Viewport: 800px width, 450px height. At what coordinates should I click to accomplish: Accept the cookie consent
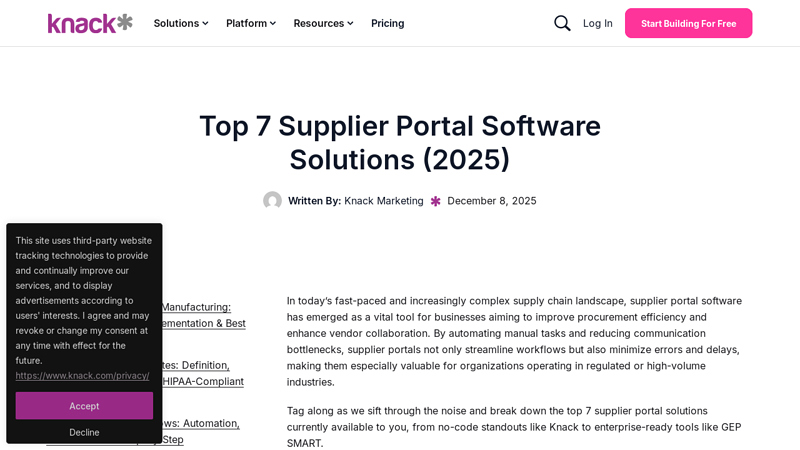click(84, 406)
